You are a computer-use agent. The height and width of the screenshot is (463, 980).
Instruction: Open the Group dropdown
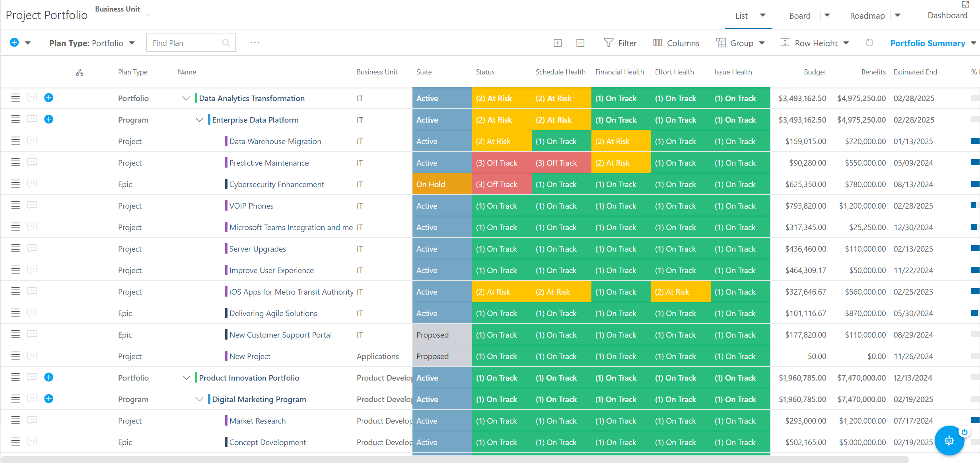[x=740, y=43]
